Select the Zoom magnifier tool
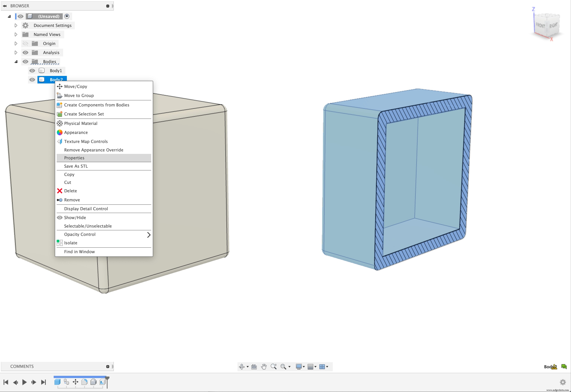The image size is (571, 392). (x=273, y=366)
